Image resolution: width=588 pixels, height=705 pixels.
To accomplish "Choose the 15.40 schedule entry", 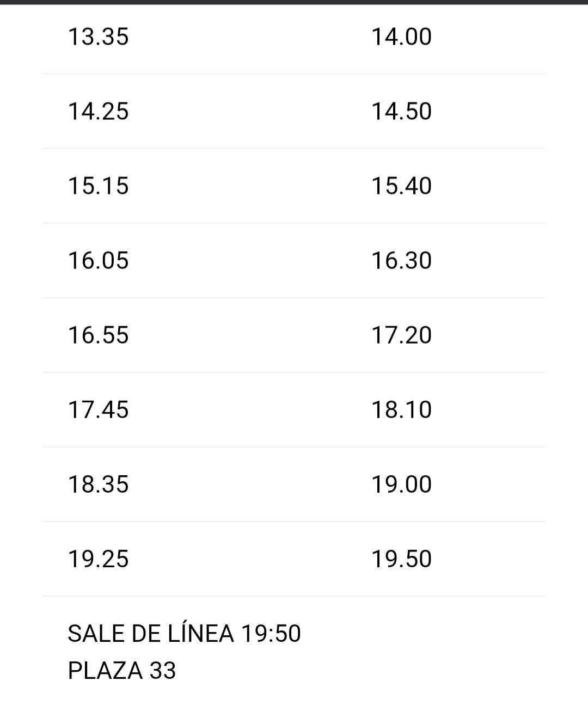I will (x=401, y=186).
